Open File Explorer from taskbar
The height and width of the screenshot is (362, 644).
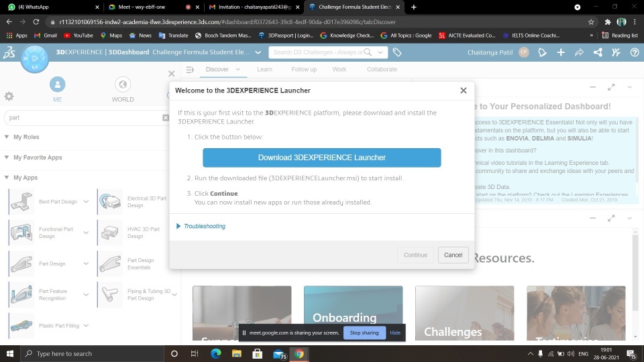[x=237, y=353]
